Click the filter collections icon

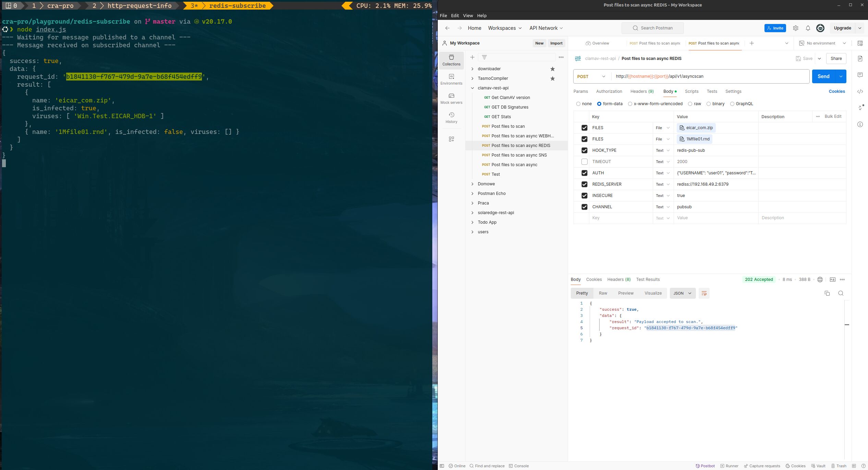click(x=484, y=57)
